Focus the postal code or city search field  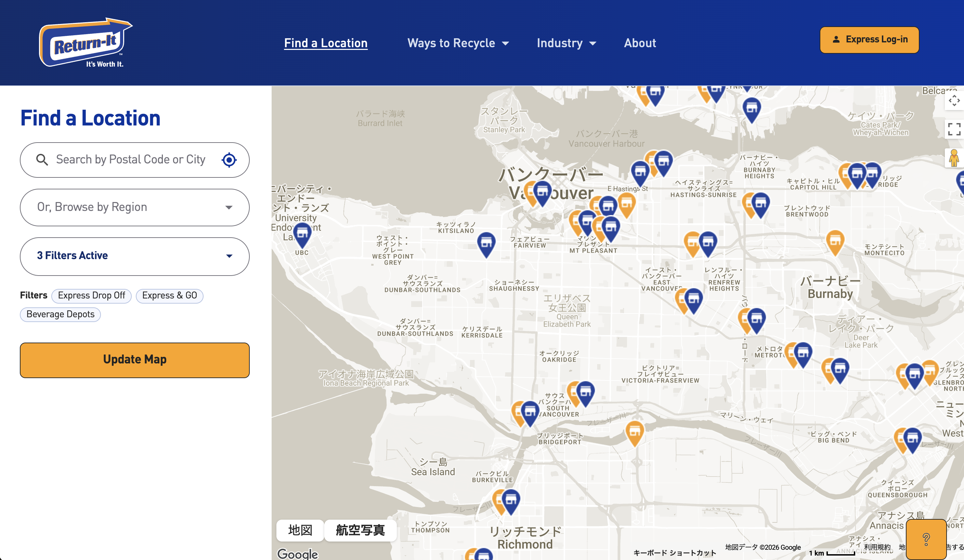(131, 160)
